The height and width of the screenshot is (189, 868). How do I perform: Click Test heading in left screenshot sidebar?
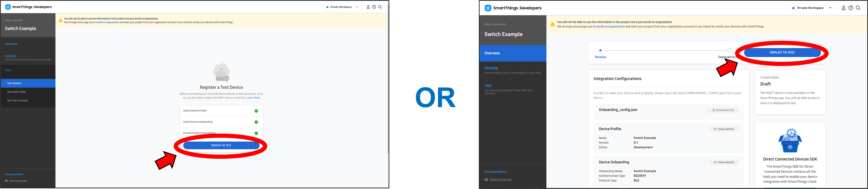(x=8, y=70)
